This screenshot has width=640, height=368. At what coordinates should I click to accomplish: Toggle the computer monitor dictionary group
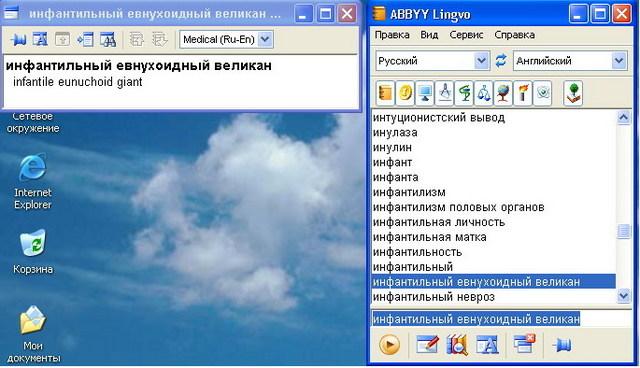[x=424, y=93]
